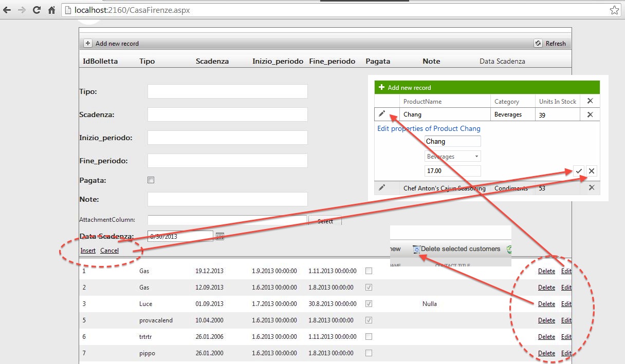Click the '1.7.2013 00:00:00' cell

274,304
